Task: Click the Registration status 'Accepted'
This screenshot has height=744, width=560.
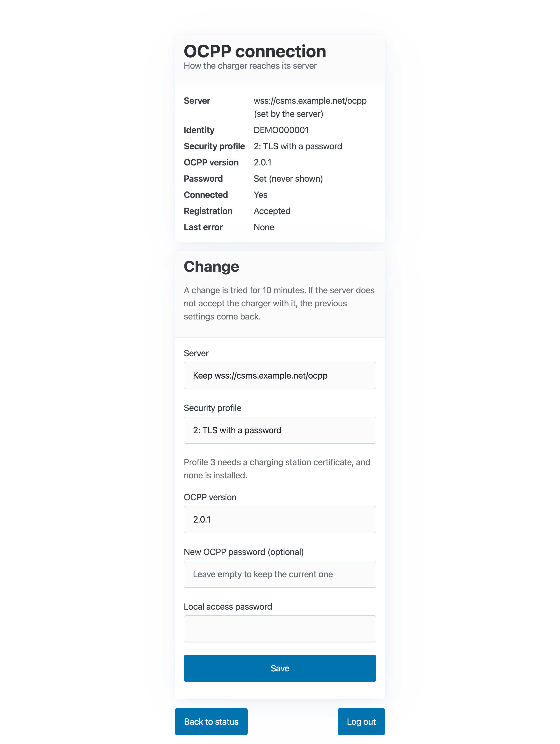Action: tap(272, 211)
